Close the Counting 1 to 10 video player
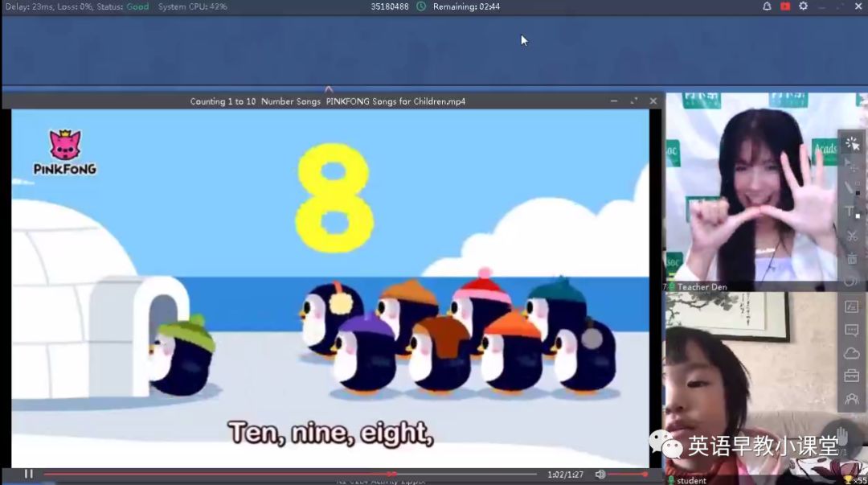The width and height of the screenshot is (868, 485). click(653, 101)
